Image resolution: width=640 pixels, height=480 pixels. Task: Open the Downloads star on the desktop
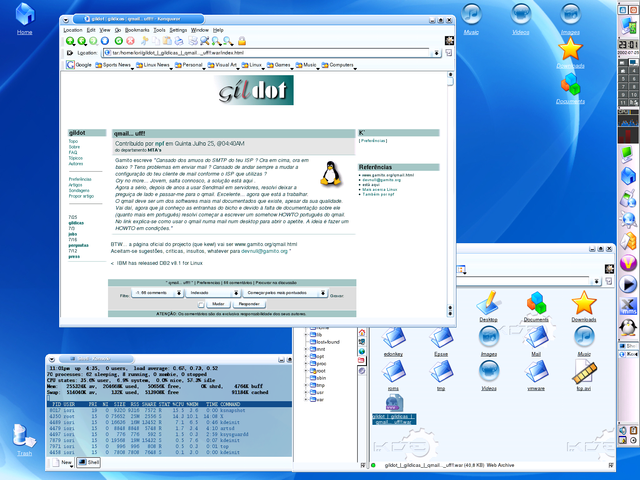(570, 52)
